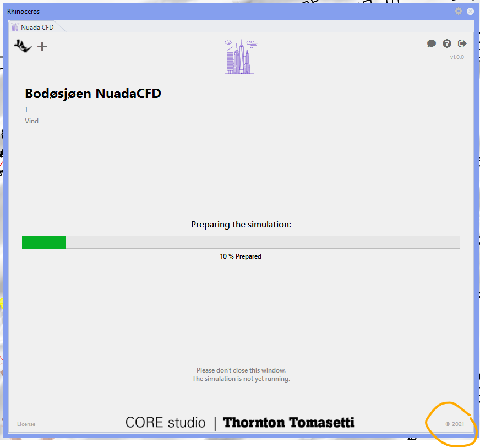This screenshot has width=480, height=448.
Task: Open the License link
Action: pos(26,424)
